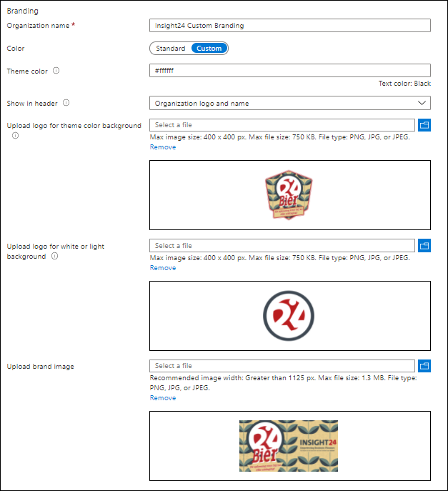Click the 'Upload brand image' label
This screenshot has width=448, height=491.
coord(41,367)
